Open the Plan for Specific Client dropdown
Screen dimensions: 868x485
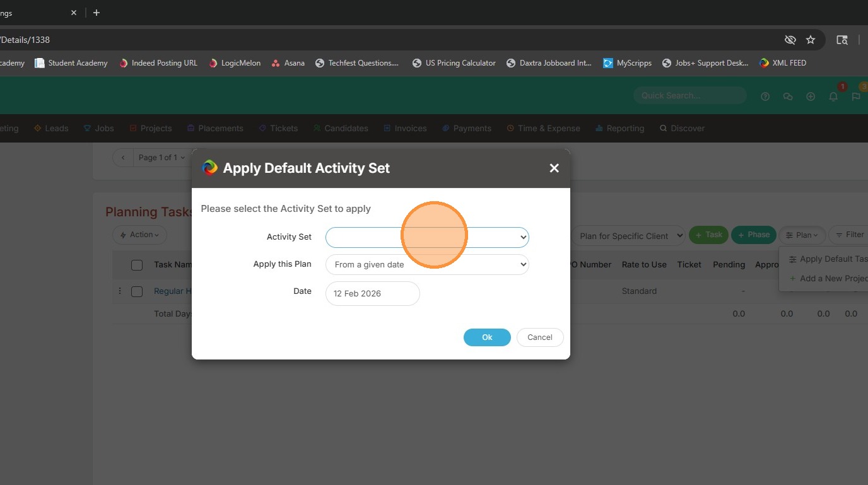[x=628, y=236]
